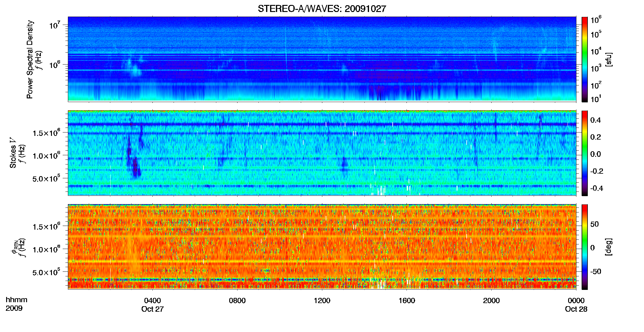Click the 0800 time tick label
Screen dimensions: 644x332
[237, 300]
